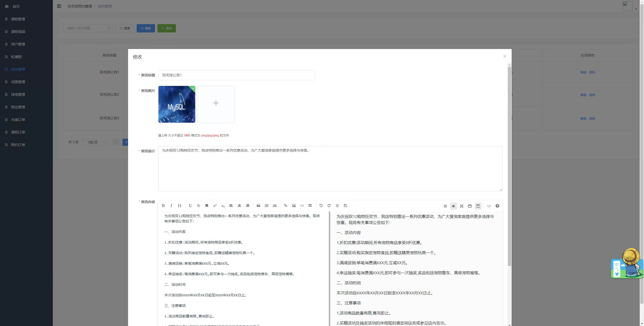
Task: Close the 修改 dialog
Action: [505, 56]
